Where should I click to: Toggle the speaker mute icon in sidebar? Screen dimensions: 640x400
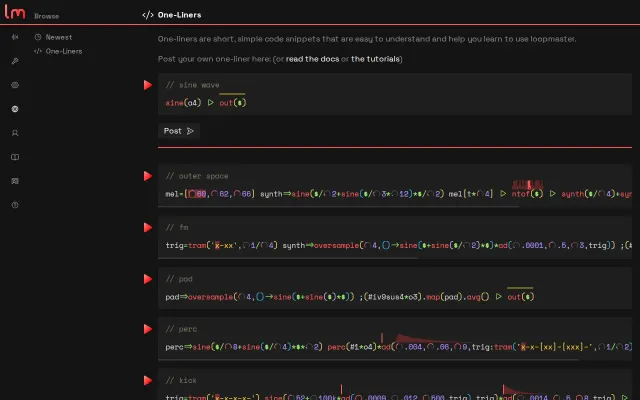(x=15, y=37)
